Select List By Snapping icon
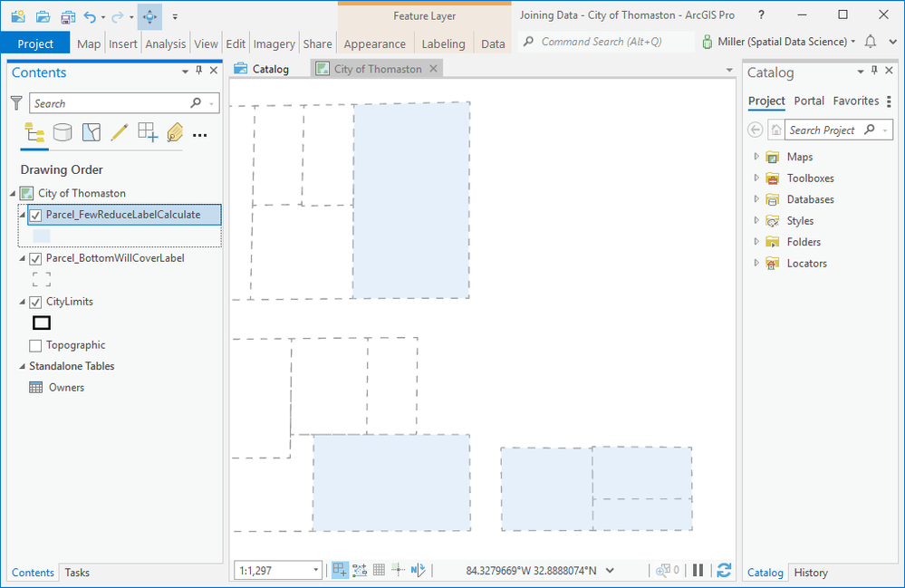 coord(147,132)
